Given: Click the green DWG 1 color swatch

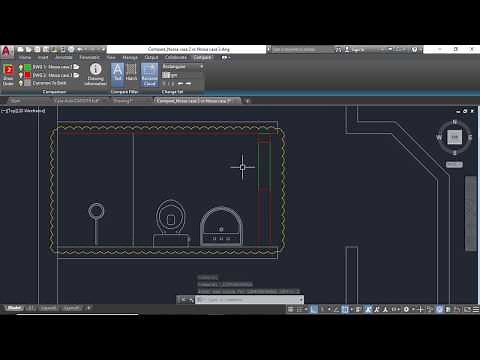Looking at the screenshot, I should pyautogui.click(x=27, y=67).
